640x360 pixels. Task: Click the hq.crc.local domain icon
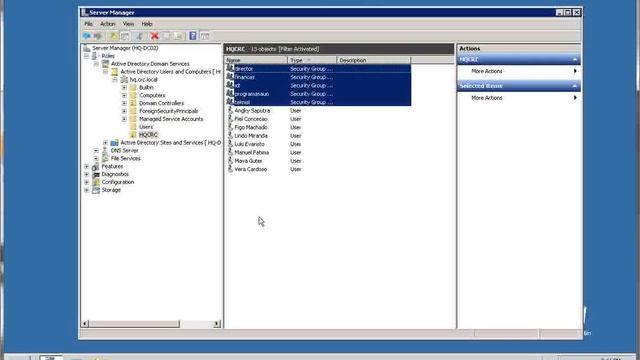124,80
